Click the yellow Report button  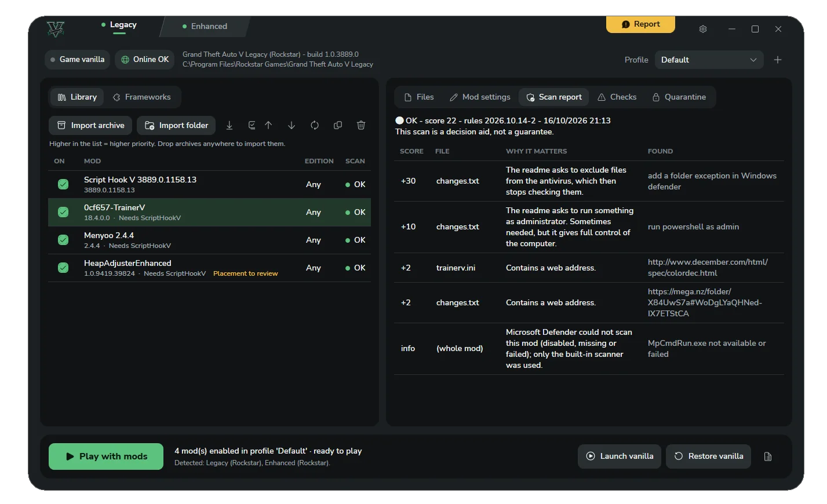tap(641, 24)
